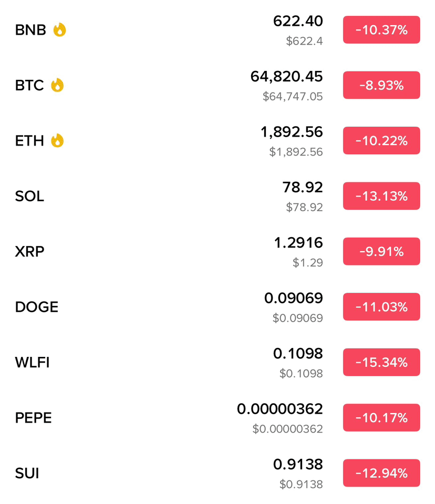Image resolution: width=435 pixels, height=504 pixels.
Task: Tap the -8.93% change badge for BTC
Action: (381, 85)
